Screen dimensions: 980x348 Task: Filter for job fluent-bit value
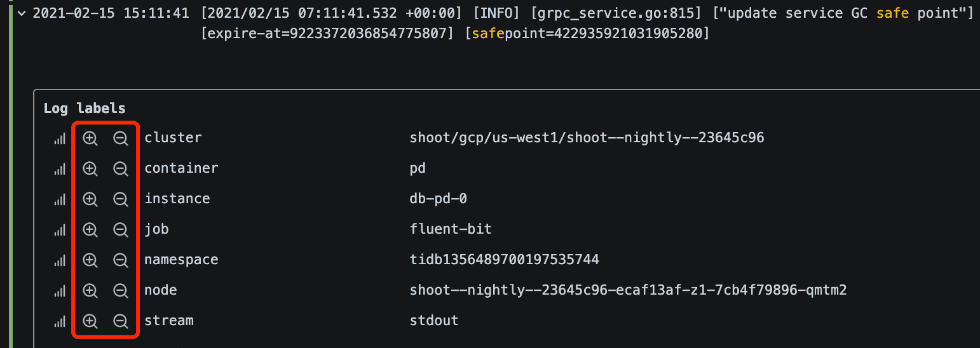(x=90, y=230)
